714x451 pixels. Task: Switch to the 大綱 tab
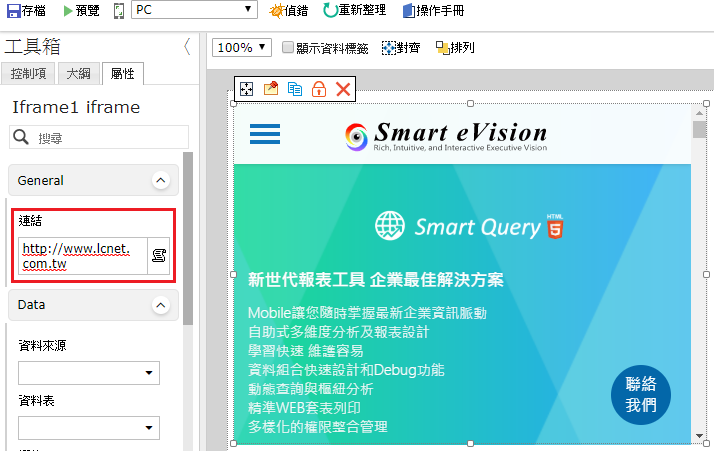click(x=78, y=73)
